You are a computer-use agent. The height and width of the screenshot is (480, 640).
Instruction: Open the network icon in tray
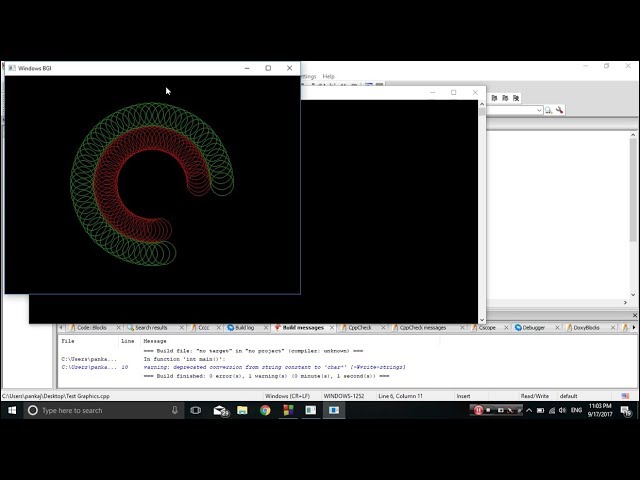[x=552, y=410]
